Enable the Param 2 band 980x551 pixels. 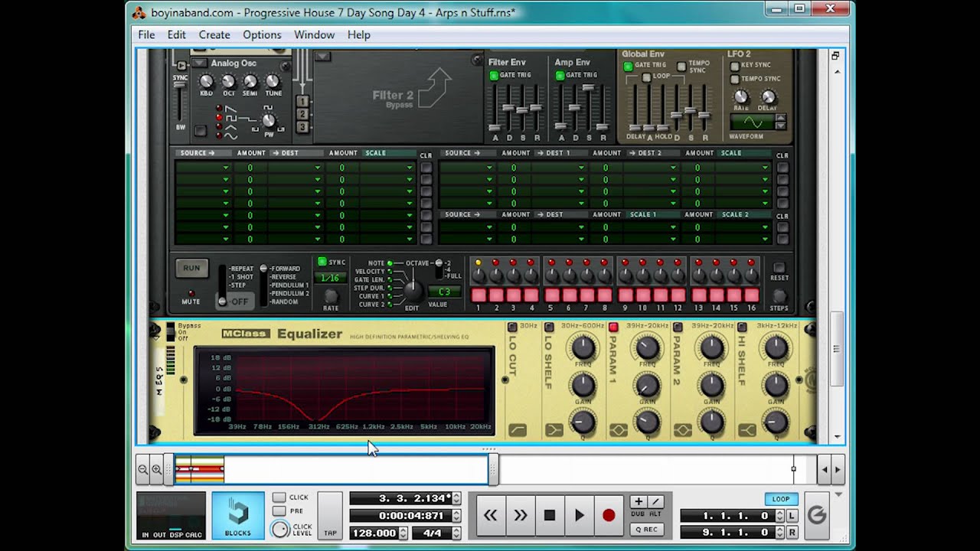[678, 327]
